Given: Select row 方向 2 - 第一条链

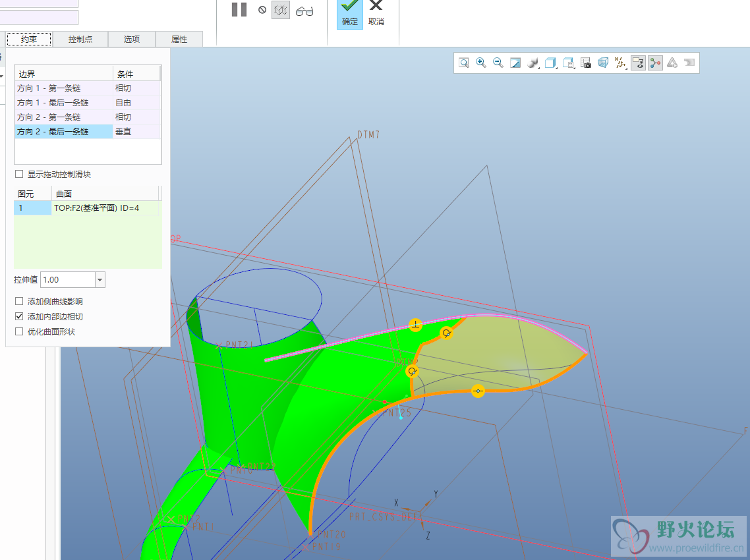Looking at the screenshot, I should [x=64, y=117].
